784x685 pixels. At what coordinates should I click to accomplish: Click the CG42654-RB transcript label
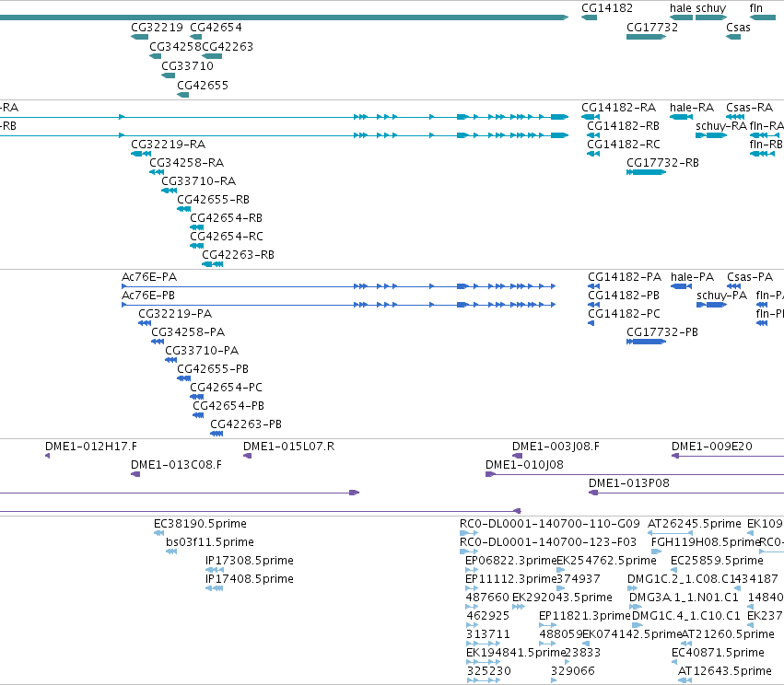(x=226, y=218)
